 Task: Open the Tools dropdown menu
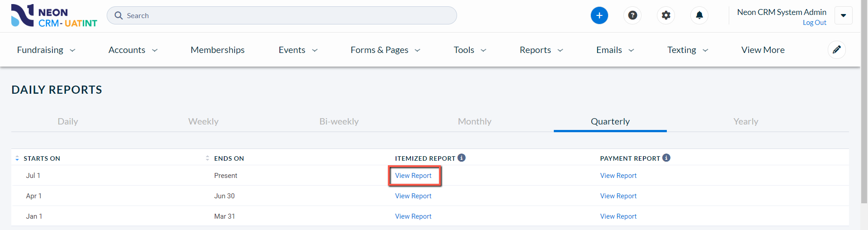[470, 50]
